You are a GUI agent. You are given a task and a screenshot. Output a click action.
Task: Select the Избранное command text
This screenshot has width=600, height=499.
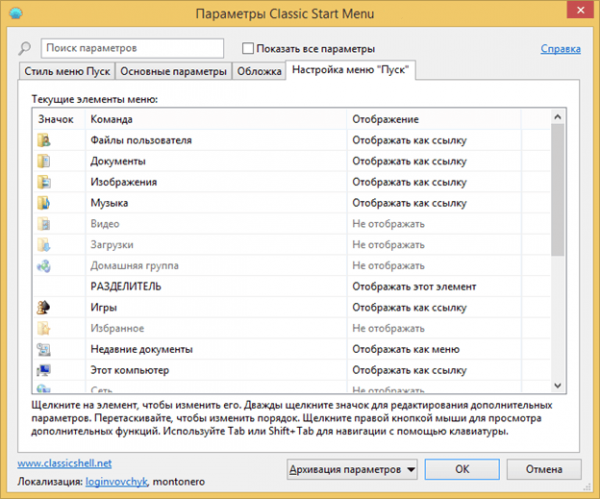click(x=117, y=328)
